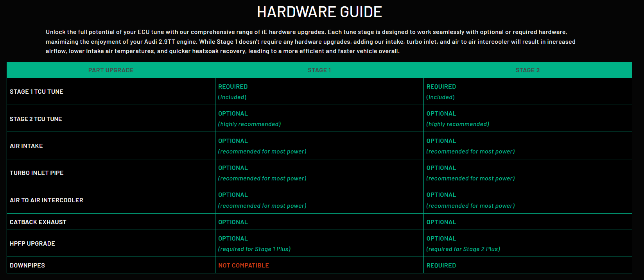Image resolution: width=644 pixels, height=280 pixels.
Task: Click the intro paragraph below the heading
Action: click(310, 41)
